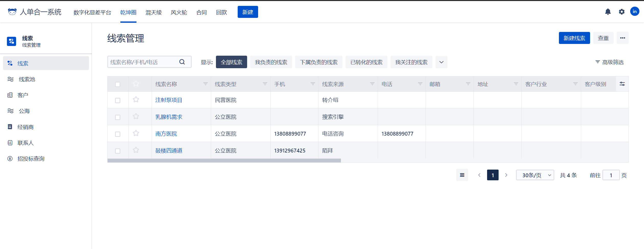Screen dimensions: 644x249
Task: Check the 注射泵项目 row checkbox
Action: [x=118, y=100]
